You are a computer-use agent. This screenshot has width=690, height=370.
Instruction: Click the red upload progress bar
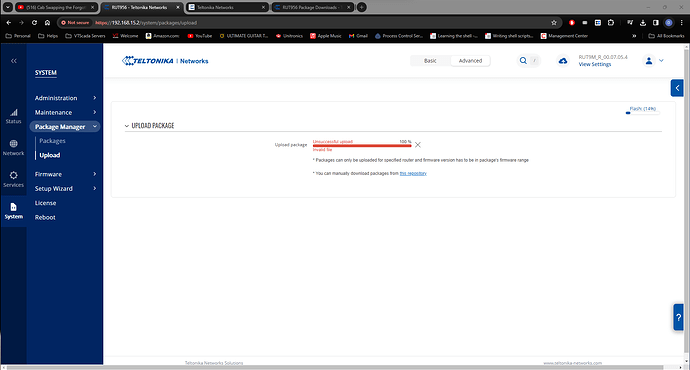pos(362,146)
